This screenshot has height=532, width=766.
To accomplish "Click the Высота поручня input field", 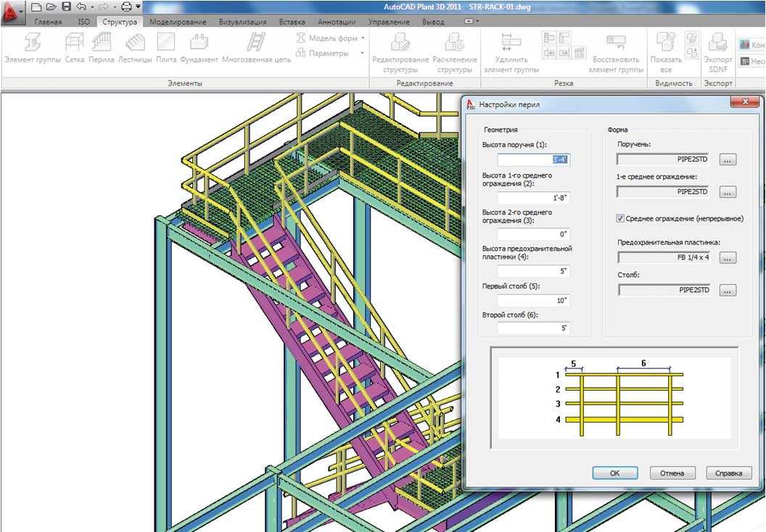I will click(533, 159).
